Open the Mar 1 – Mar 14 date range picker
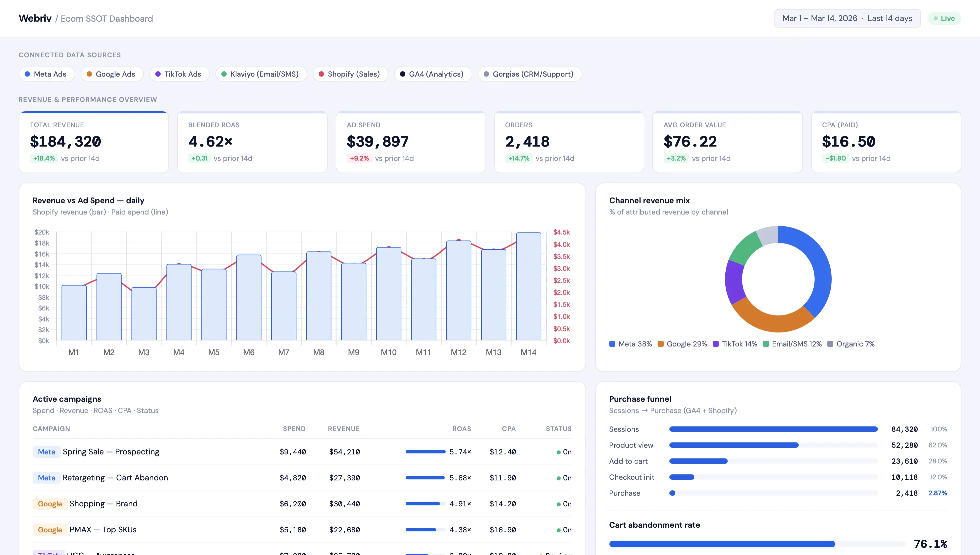This screenshot has width=980, height=555. [x=847, y=18]
